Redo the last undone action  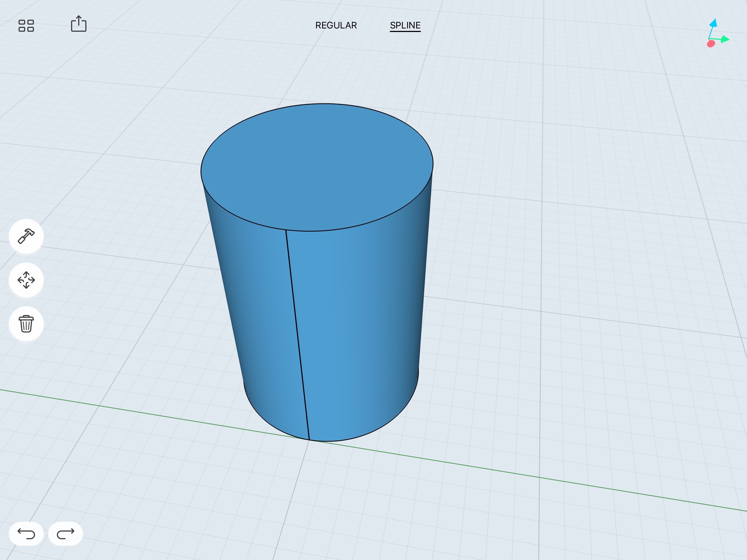[66, 534]
